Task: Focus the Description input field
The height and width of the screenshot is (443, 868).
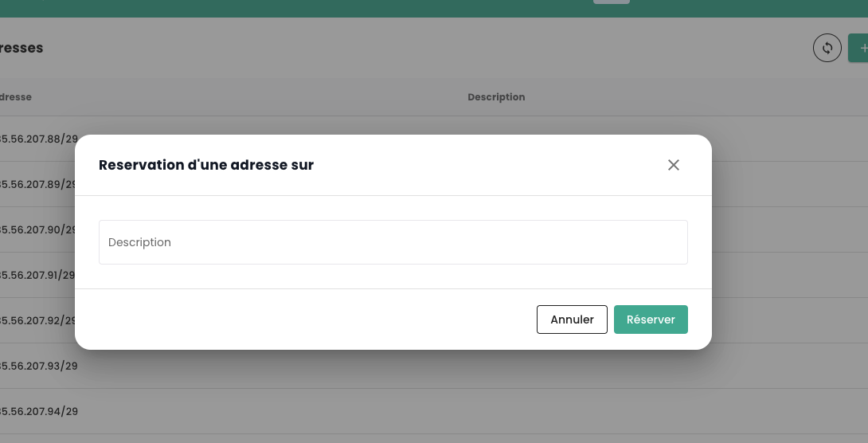Action: click(393, 242)
